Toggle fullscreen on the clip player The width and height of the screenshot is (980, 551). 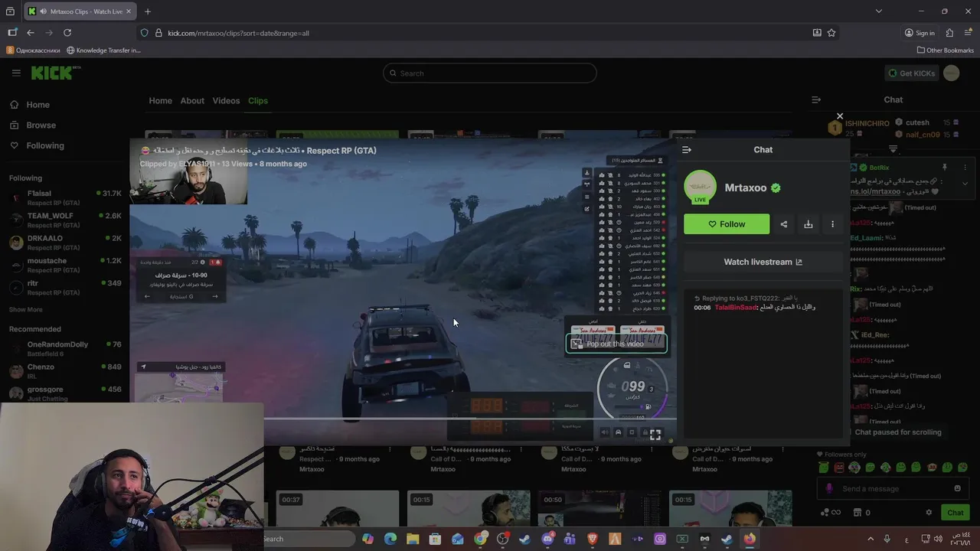point(655,434)
